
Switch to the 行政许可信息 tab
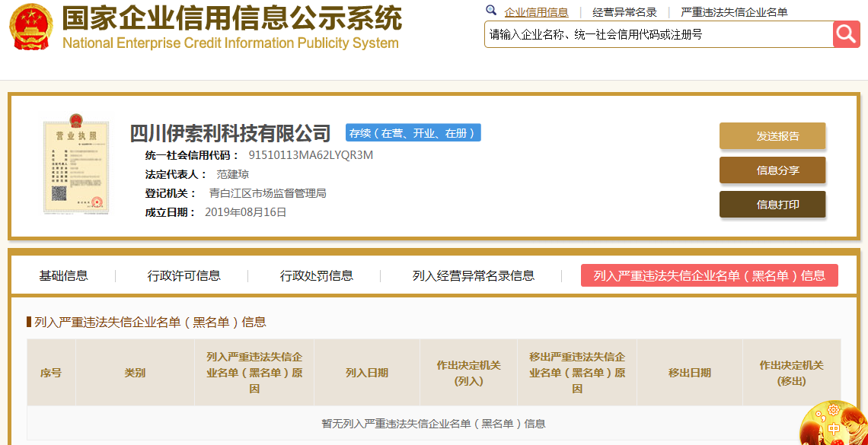coord(183,275)
